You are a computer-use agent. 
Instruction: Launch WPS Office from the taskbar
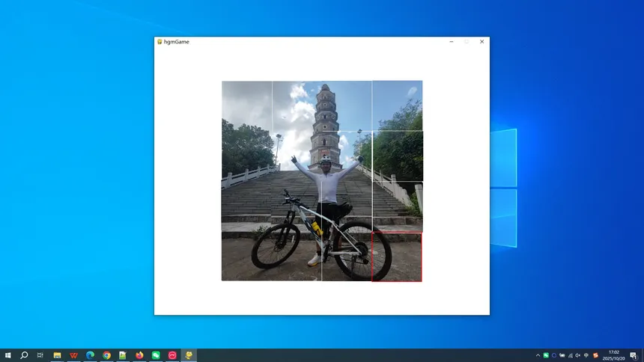pos(73,355)
